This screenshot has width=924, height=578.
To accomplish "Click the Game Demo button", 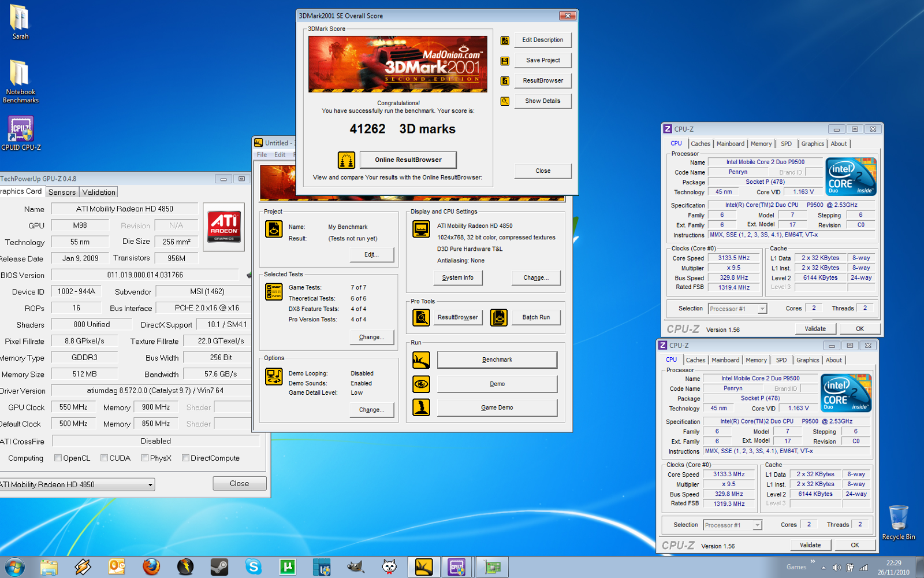I will [x=497, y=407].
